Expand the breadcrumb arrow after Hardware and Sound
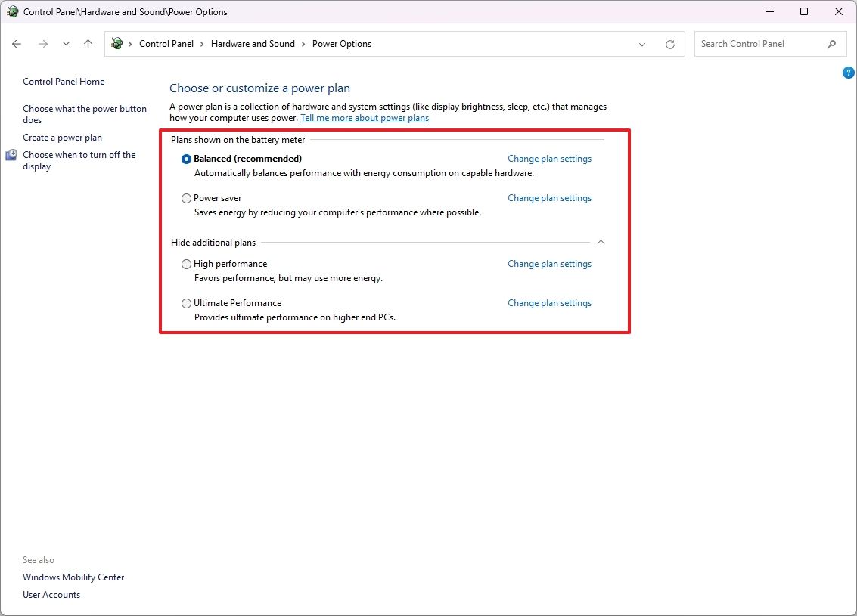This screenshot has height=616, width=857. [x=304, y=44]
